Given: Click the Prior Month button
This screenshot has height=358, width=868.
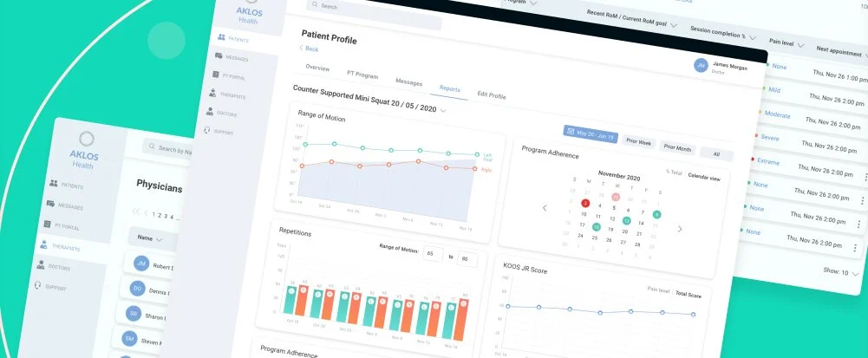Looking at the screenshot, I should pos(677,147).
